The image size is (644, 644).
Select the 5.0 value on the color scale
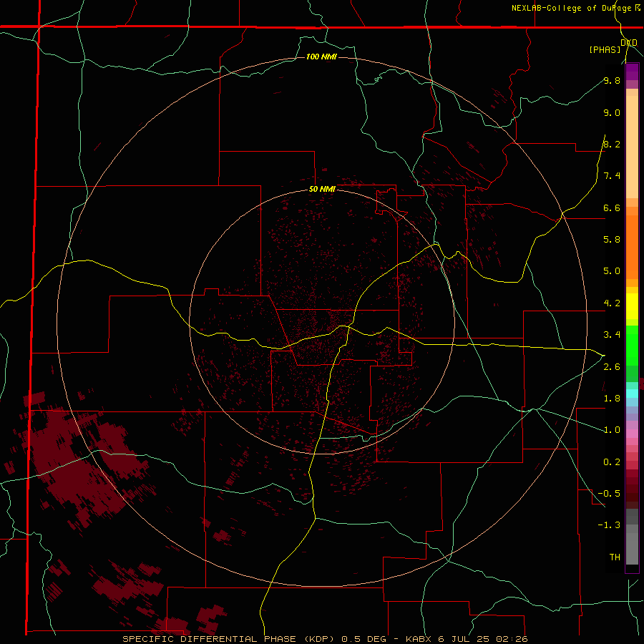(x=612, y=271)
